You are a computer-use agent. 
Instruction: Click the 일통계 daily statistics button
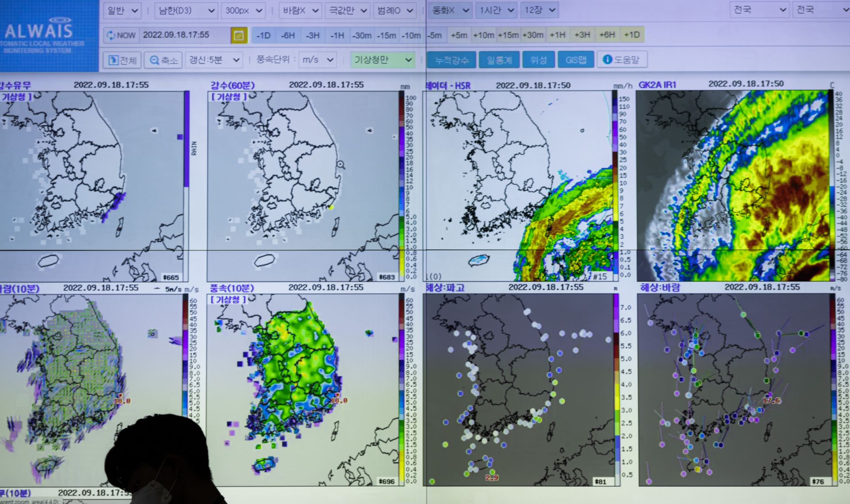(499, 60)
